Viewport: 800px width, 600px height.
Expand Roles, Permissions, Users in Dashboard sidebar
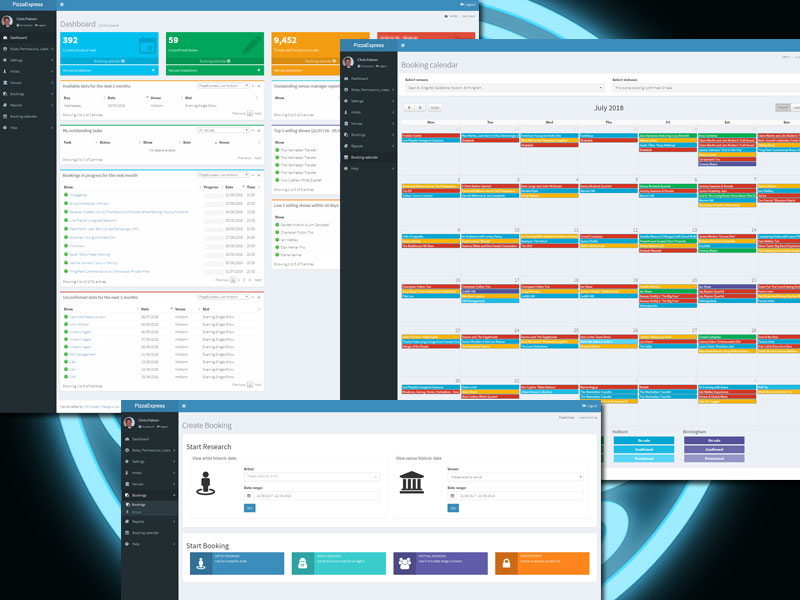[x=27, y=49]
